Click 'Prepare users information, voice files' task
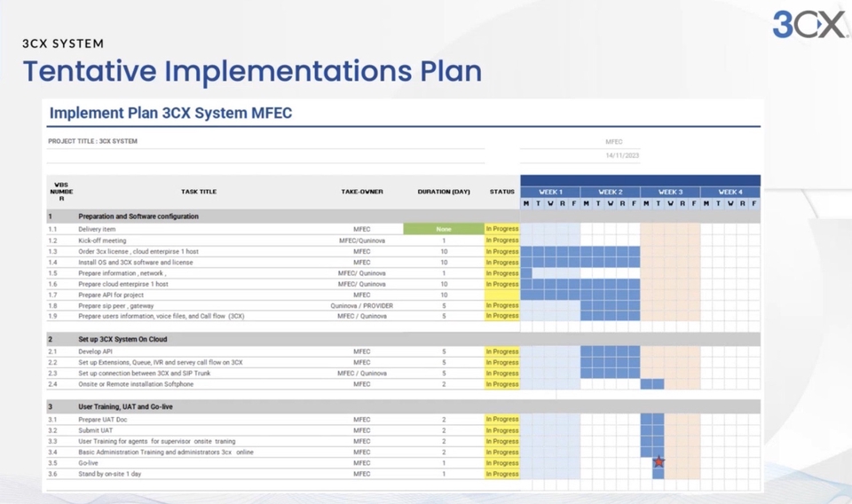This screenshot has width=852, height=504. pyautogui.click(x=162, y=316)
